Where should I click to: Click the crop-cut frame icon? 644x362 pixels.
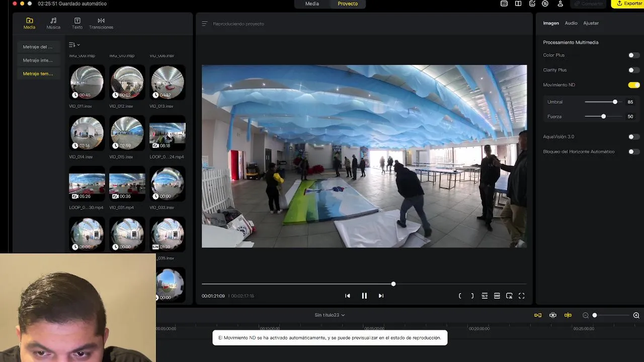(x=509, y=296)
